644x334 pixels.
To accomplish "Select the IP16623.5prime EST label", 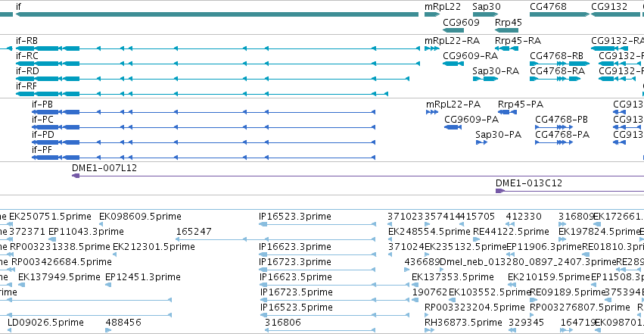I will (296, 277).
